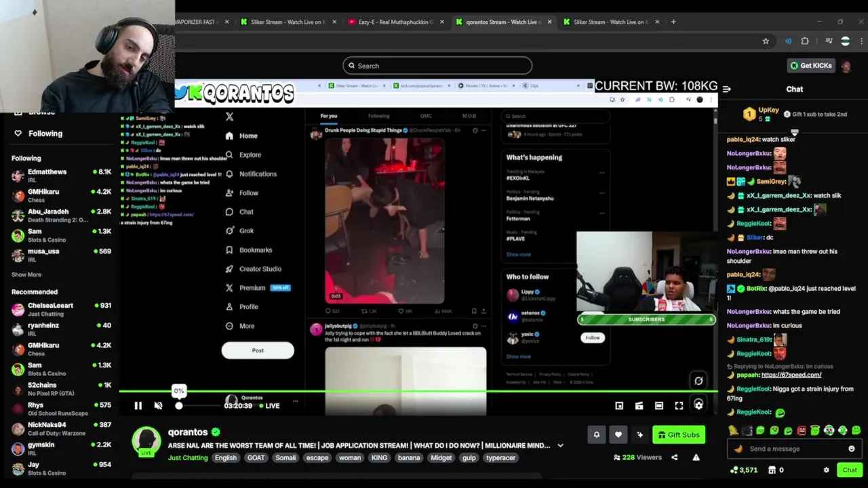Open the Just Chatting category link

[x=188, y=457]
